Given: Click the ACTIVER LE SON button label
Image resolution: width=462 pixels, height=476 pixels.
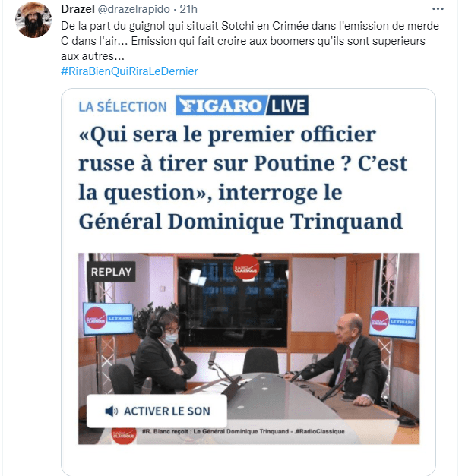Looking at the screenshot, I should [x=167, y=411].
